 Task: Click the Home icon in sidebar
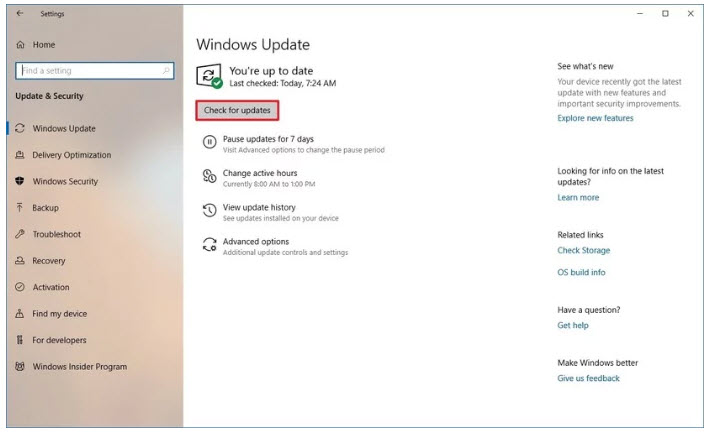[21, 45]
